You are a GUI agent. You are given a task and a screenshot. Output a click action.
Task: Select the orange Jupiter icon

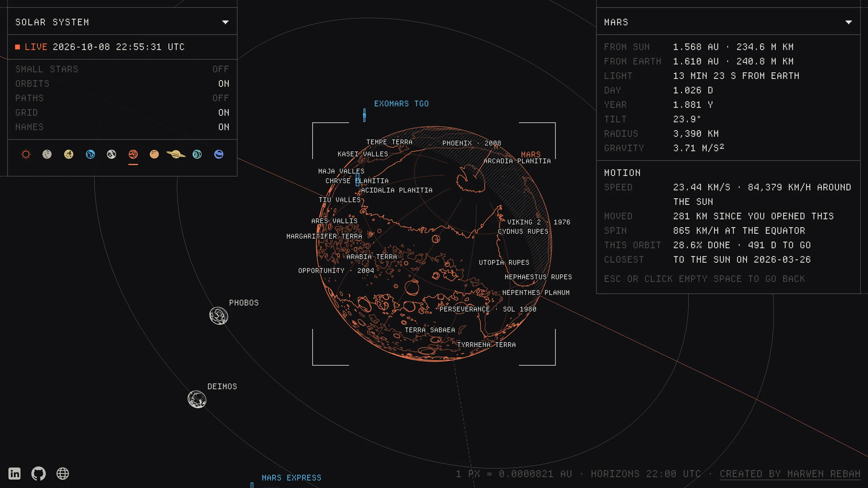(x=154, y=155)
